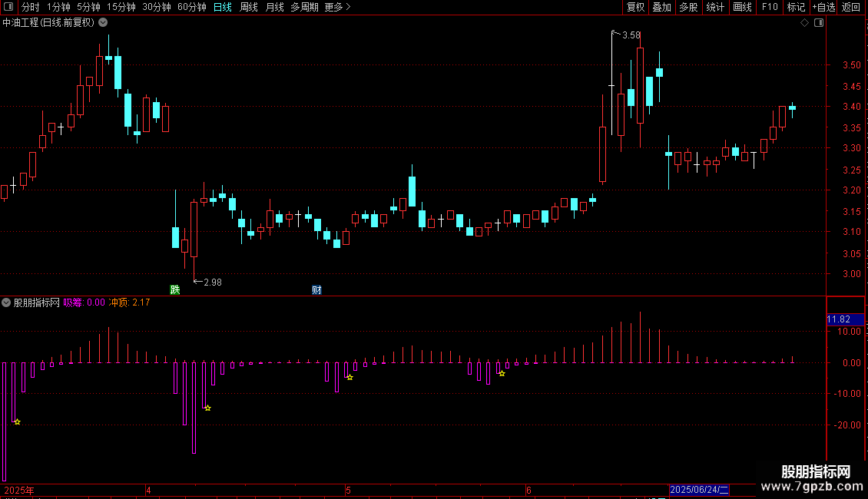Image resolution: width=868 pixels, height=499 pixels.
Task: Select the 月线 monthly period tab
Action: (274, 7)
